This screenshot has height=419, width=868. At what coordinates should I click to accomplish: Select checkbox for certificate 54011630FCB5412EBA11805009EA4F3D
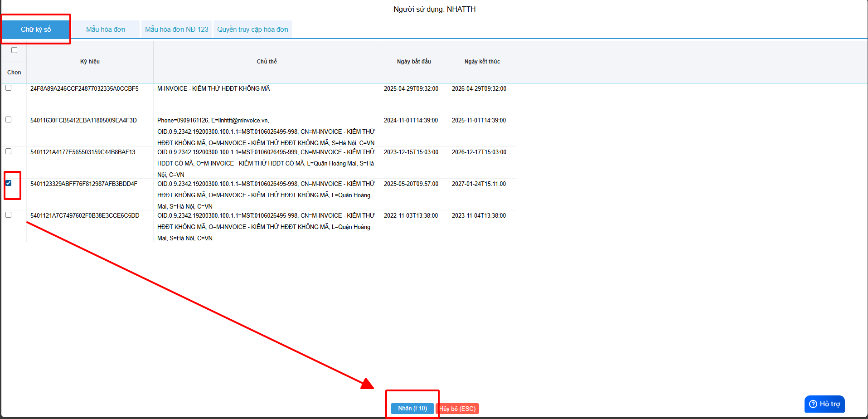(9, 120)
